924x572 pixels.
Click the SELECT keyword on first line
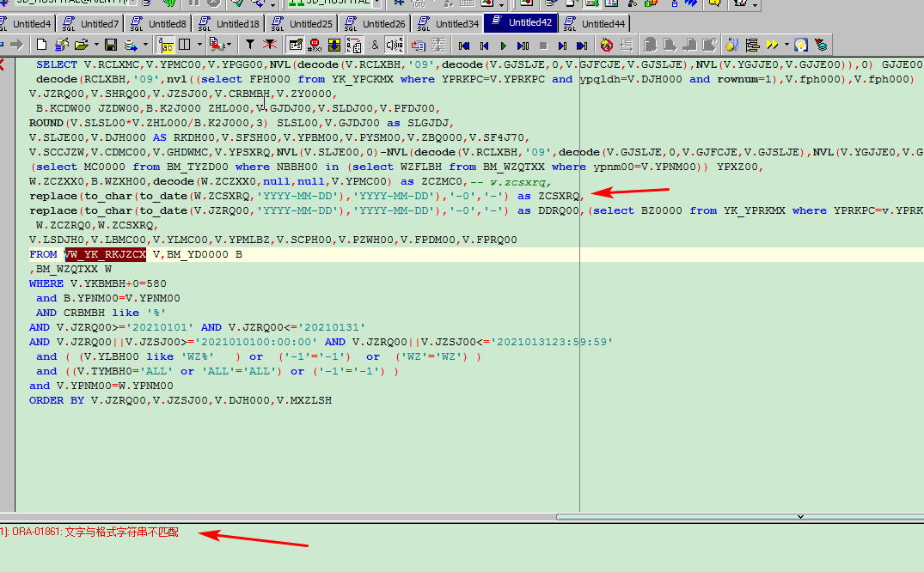tap(57, 64)
